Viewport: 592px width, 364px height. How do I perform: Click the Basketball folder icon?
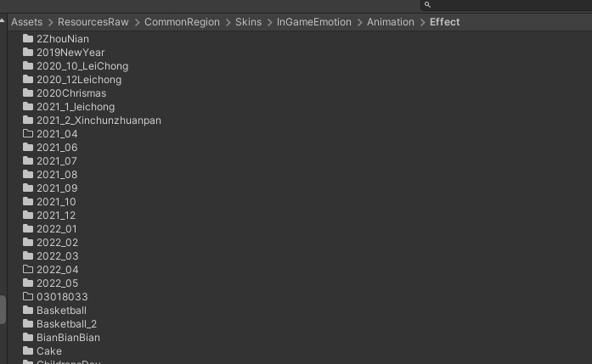coord(27,310)
